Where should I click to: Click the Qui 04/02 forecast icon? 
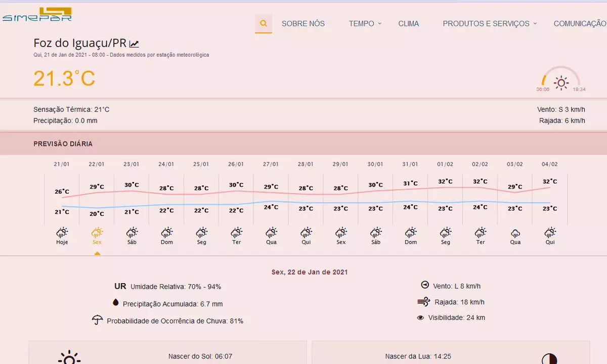[550, 233]
